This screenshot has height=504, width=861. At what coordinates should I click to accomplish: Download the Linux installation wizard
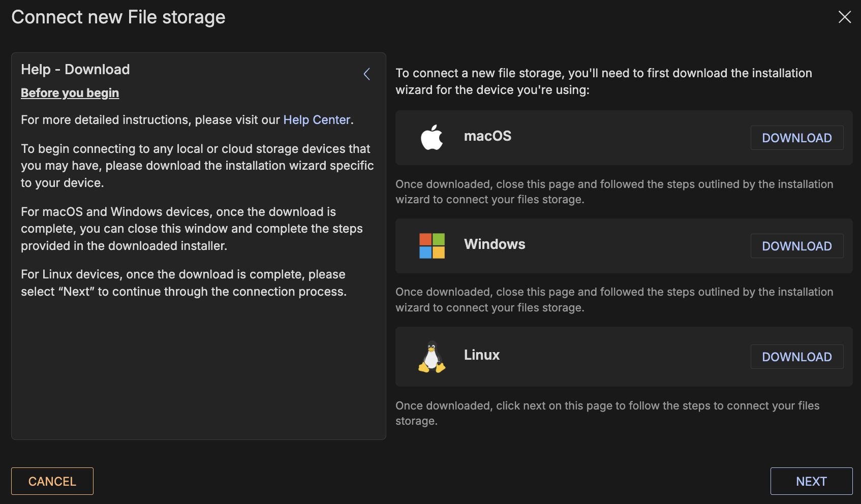pos(796,357)
